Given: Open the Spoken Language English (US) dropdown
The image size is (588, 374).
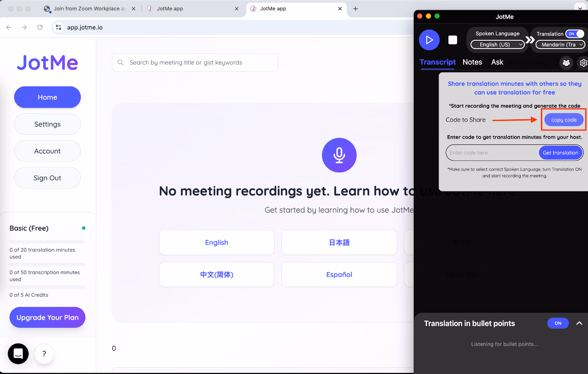Looking at the screenshot, I should (x=498, y=44).
